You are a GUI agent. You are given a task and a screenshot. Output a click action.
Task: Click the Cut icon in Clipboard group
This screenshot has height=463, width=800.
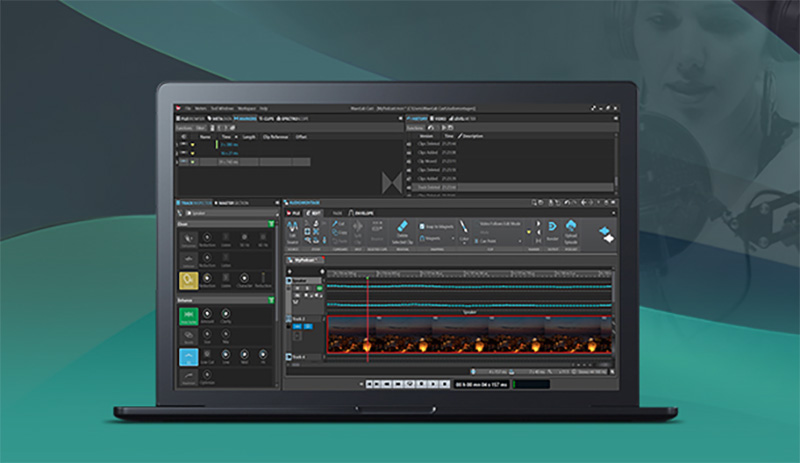click(335, 224)
